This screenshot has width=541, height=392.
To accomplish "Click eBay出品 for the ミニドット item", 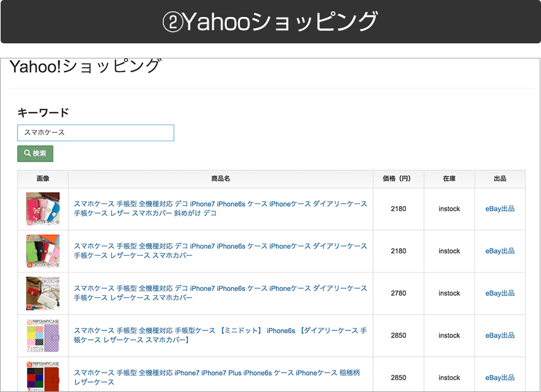I will 500,335.
